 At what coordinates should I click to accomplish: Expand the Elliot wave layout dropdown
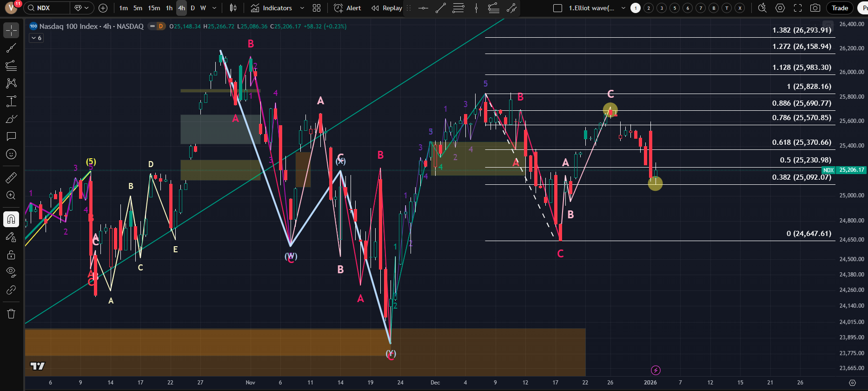(623, 8)
